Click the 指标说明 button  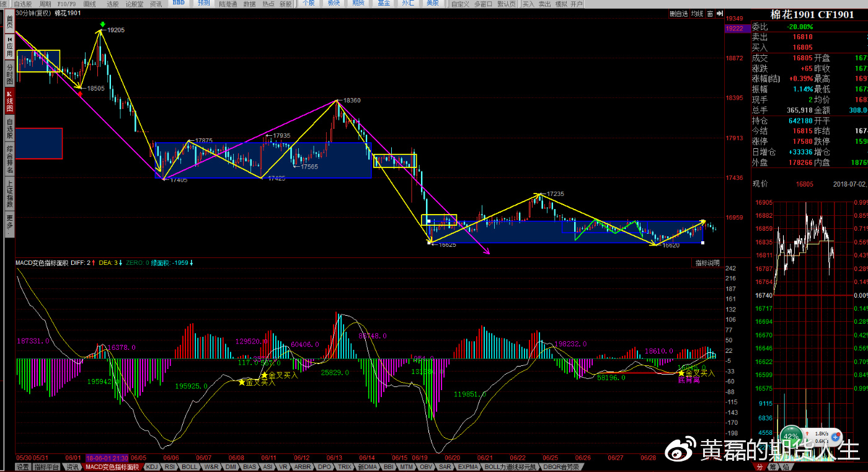[x=707, y=263]
